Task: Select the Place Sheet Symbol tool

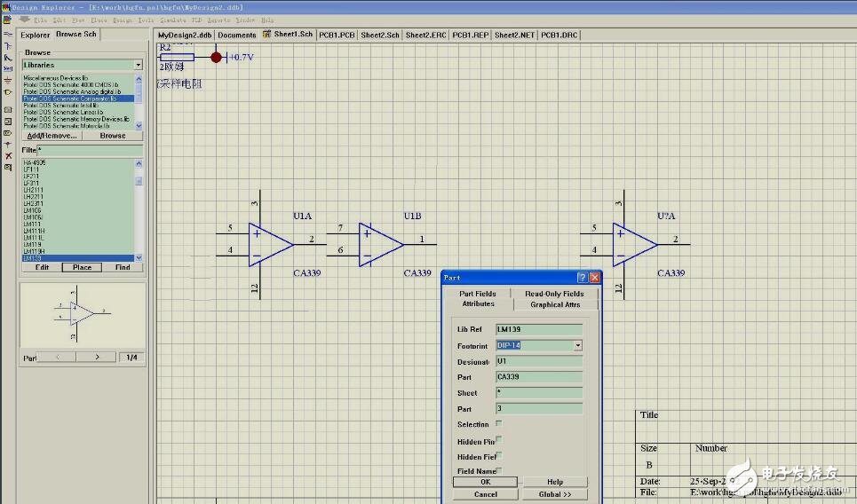Action: (8, 110)
